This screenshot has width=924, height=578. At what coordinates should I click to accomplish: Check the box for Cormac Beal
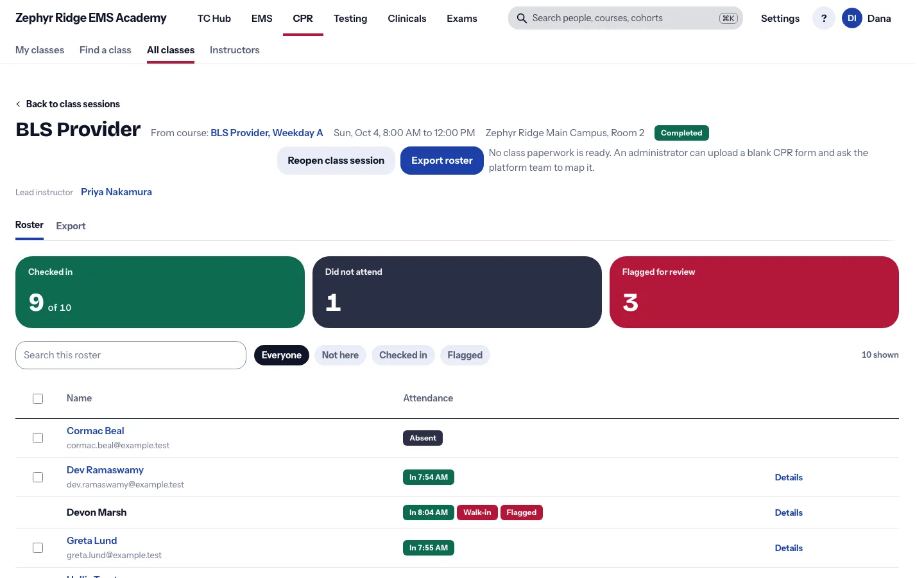tap(38, 438)
